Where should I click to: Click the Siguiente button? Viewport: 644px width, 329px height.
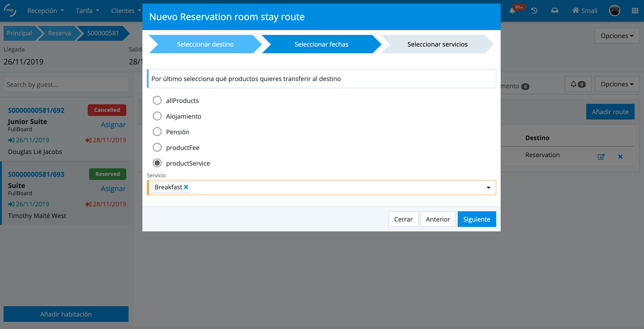click(477, 219)
